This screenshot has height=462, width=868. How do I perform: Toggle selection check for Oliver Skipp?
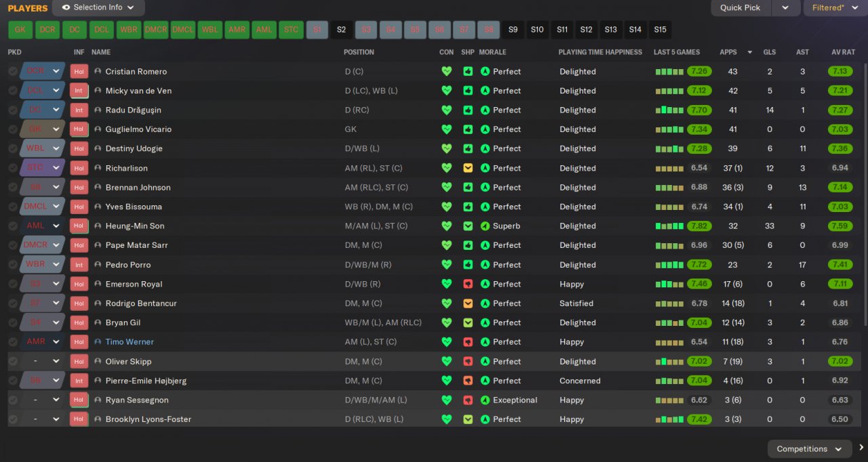pyautogui.click(x=13, y=361)
